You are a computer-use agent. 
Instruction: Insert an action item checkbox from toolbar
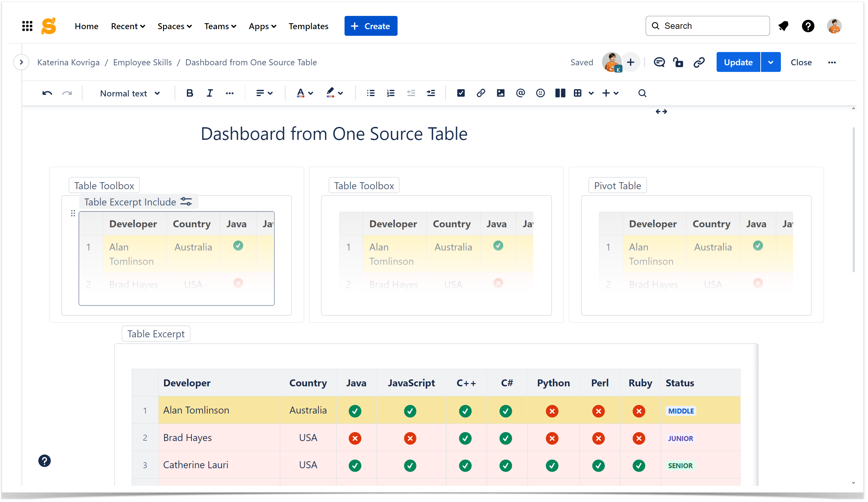(x=461, y=93)
